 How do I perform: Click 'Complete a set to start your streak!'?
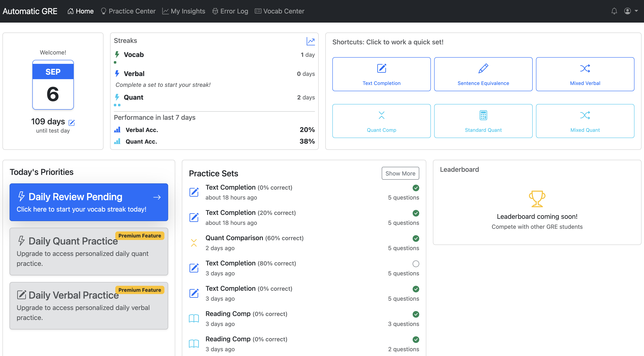tap(163, 85)
